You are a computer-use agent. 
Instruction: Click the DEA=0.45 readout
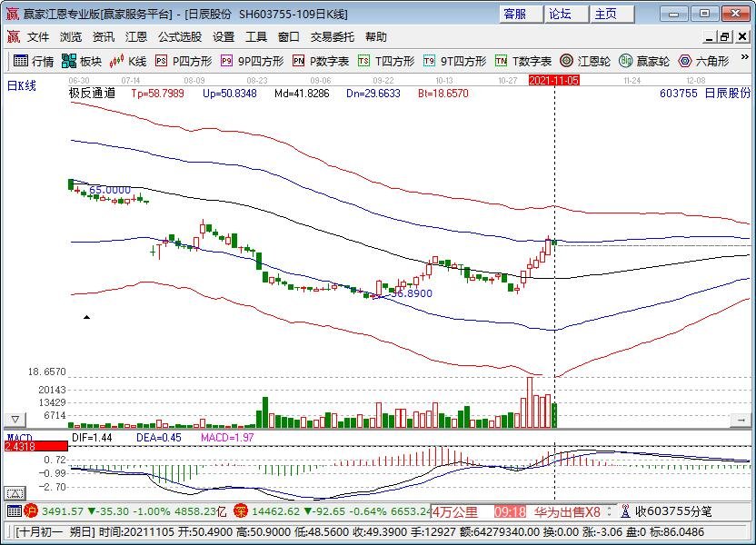click(x=159, y=438)
